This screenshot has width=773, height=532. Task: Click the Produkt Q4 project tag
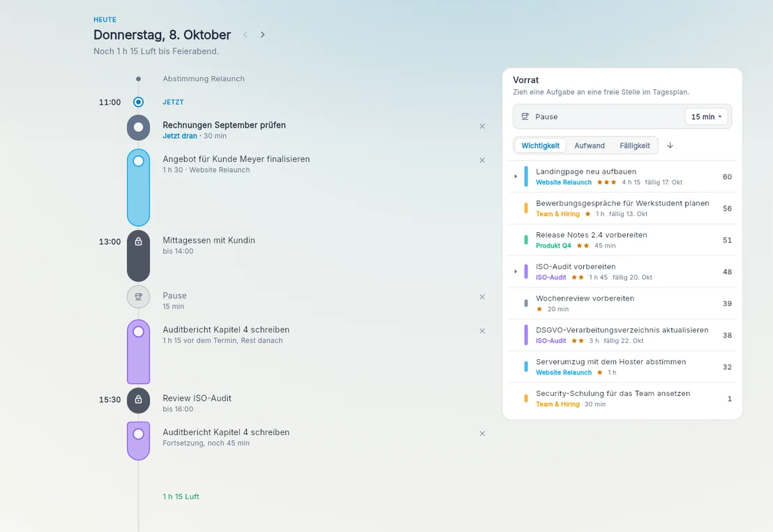click(x=553, y=245)
